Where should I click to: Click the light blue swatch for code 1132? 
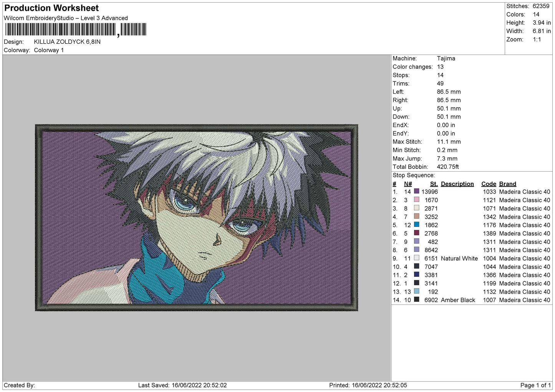[416, 291]
